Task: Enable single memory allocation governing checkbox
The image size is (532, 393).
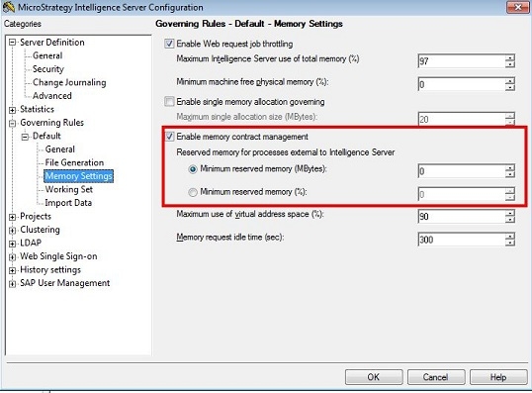Action: tap(169, 102)
